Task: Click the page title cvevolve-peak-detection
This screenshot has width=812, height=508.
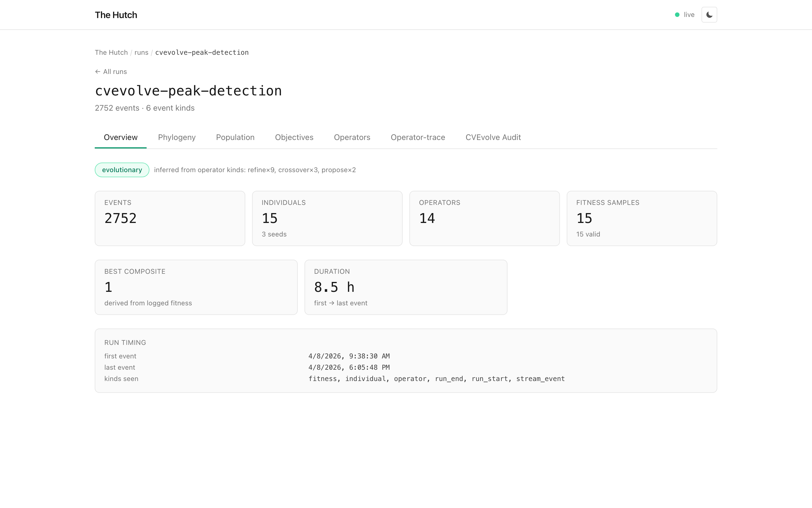Action: [188, 91]
